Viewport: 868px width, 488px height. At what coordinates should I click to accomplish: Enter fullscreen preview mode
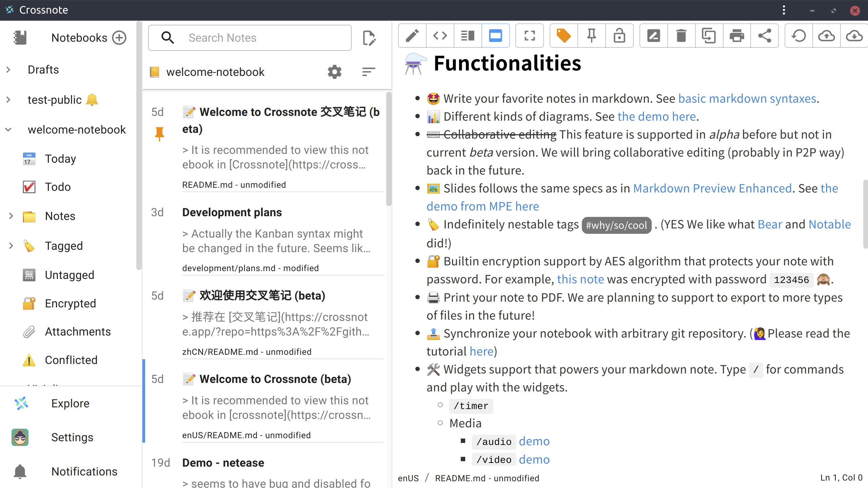click(529, 36)
